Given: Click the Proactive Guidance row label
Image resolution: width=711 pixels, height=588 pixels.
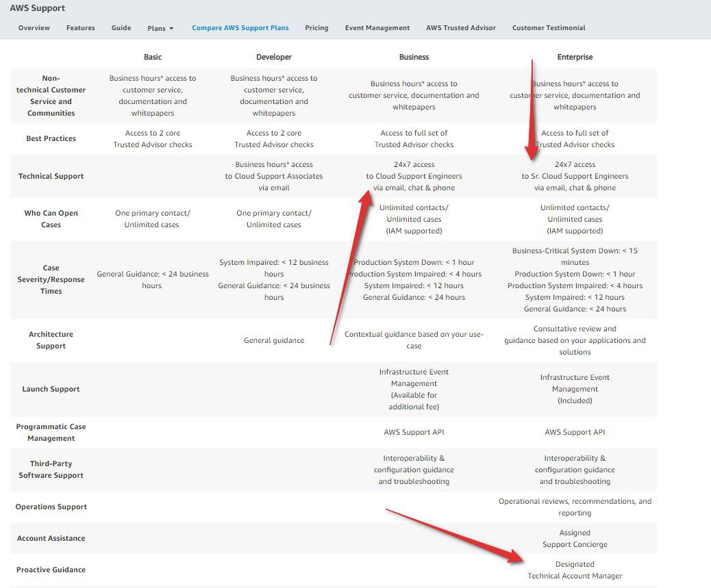Looking at the screenshot, I should [x=51, y=570].
